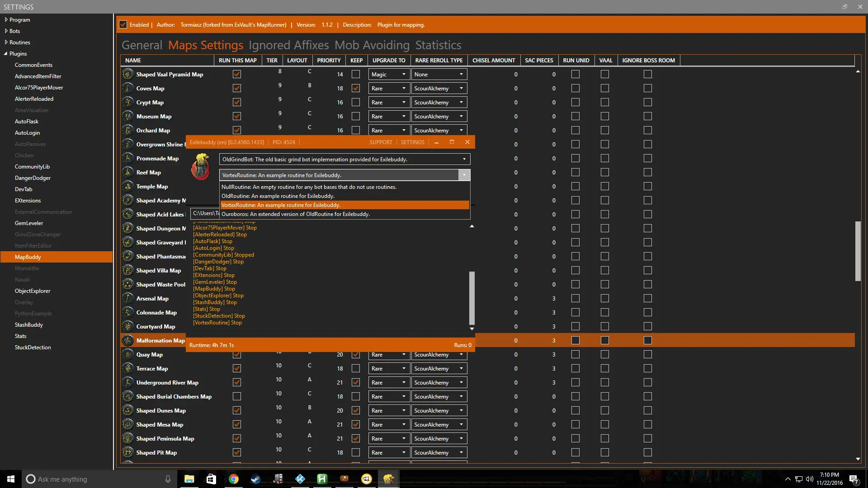Open the Windows Store taskbar icon
Image resolution: width=868 pixels, height=488 pixels.
click(212, 479)
